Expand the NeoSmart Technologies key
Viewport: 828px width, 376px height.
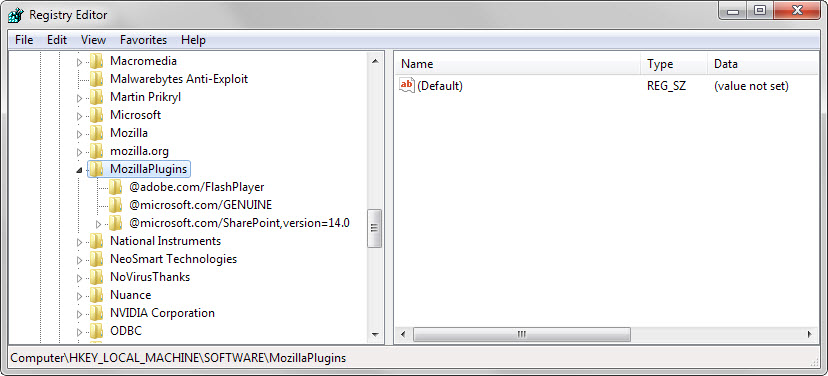80,260
